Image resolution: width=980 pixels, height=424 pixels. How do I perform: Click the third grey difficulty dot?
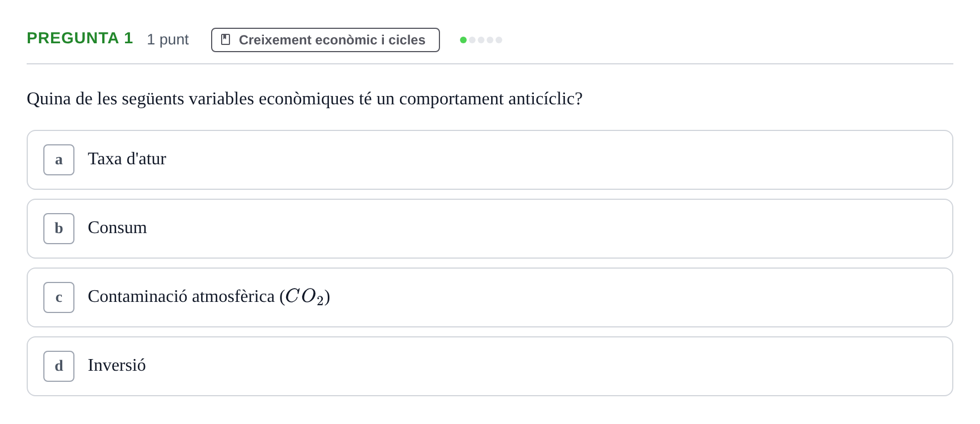481,40
